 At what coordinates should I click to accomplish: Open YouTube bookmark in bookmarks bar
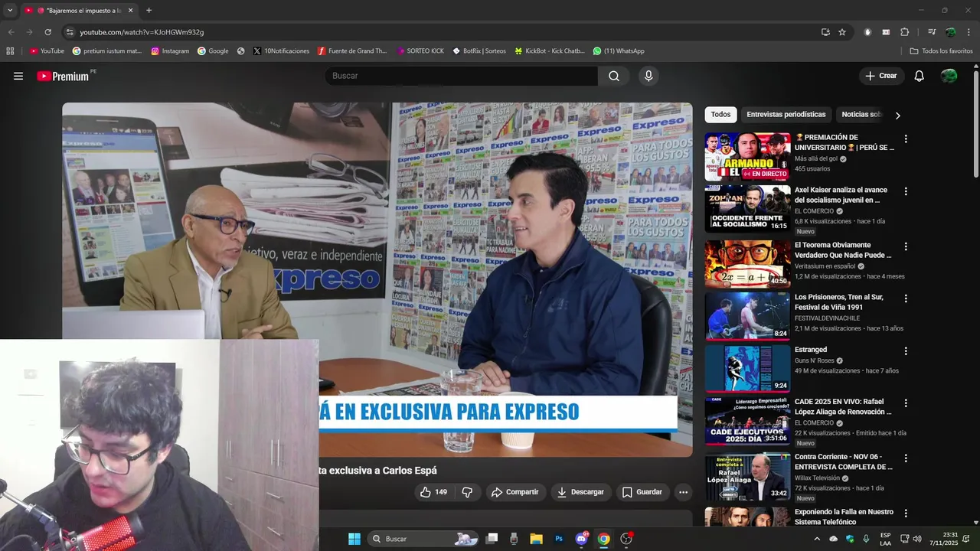47,51
